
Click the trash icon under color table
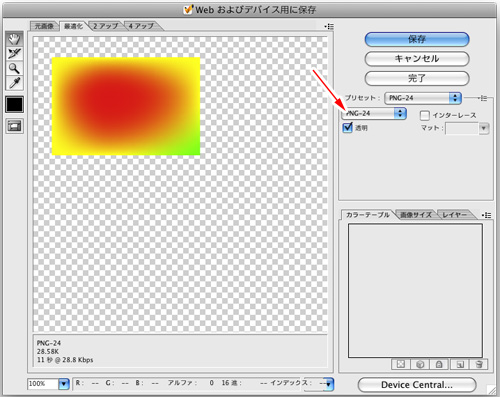click(479, 364)
